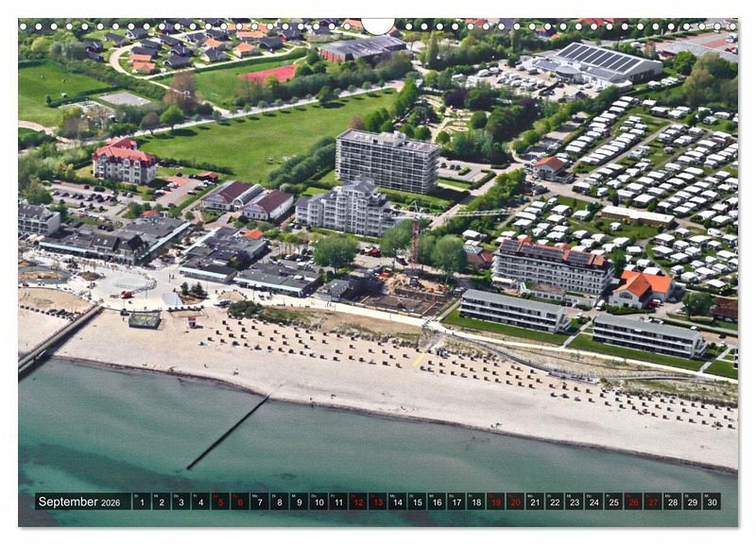Select date 28 in the calendar bar
Image resolution: width=756 pixels, height=545 pixels.
(x=673, y=502)
